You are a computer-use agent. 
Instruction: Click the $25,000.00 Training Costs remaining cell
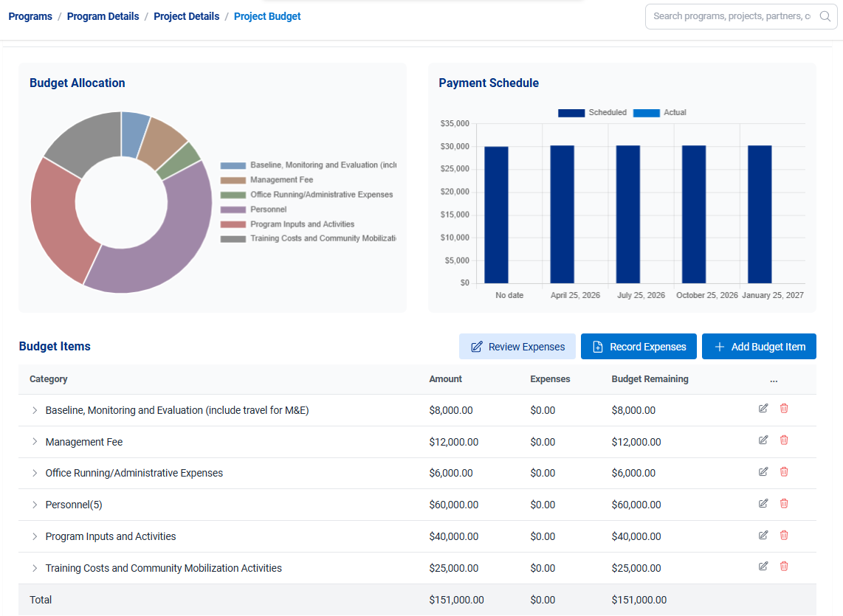point(636,568)
